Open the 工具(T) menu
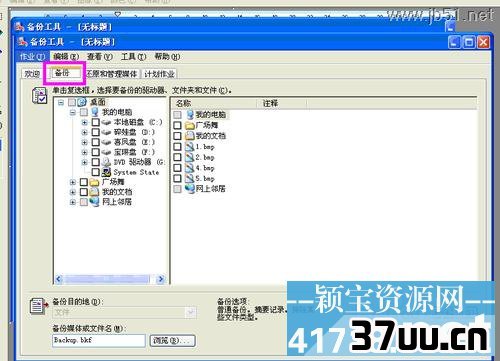500x361 pixels. [133, 57]
